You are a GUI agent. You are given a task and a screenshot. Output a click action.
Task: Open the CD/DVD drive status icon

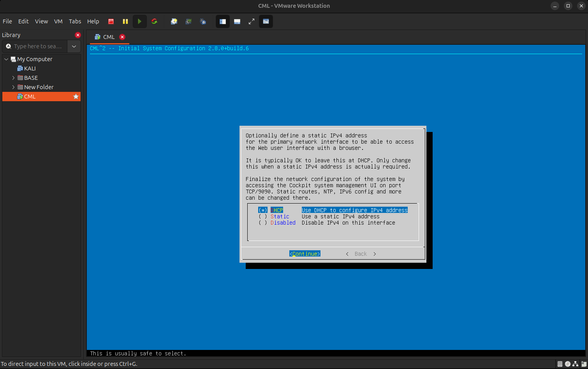(x=568, y=364)
